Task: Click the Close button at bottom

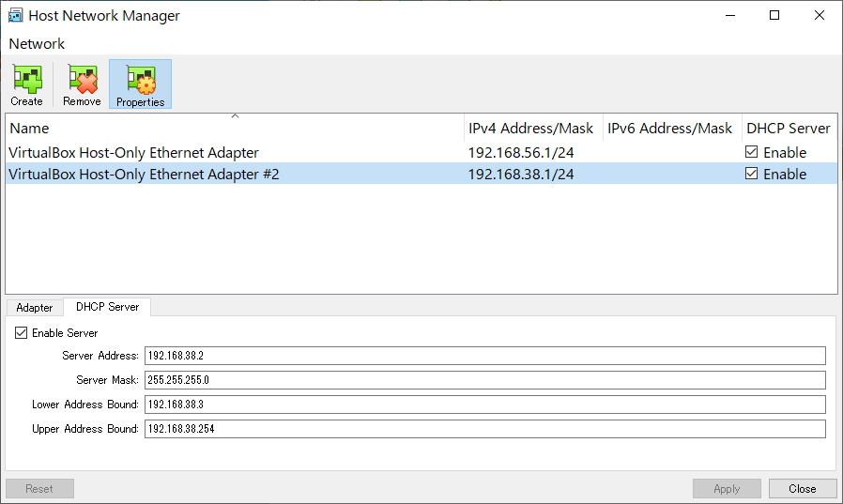Action: coord(803,488)
